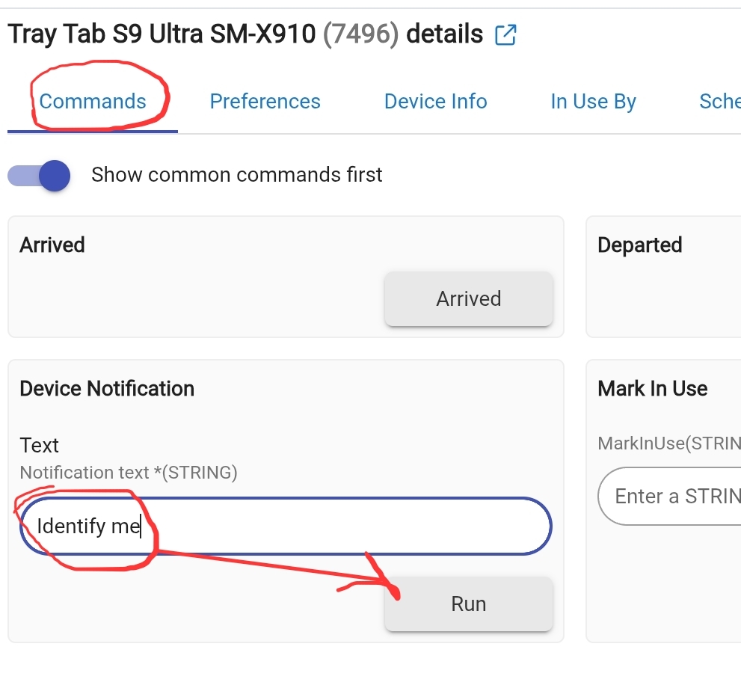Viewport: 741px width, 700px height.
Task: Click the Notification text *(STRING) hint label
Action: point(128,473)
